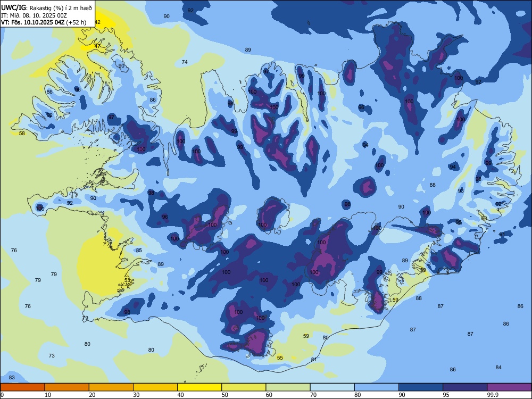Click the 'VT: Fös. 10.10.2025 04Z (+52 h)' line
This screenshot has width=532, height=399.
[x=44, y=23]
